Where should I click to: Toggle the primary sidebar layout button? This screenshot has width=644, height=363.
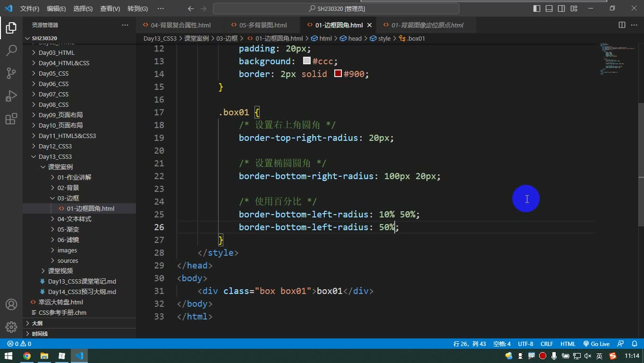click(537, 9)
